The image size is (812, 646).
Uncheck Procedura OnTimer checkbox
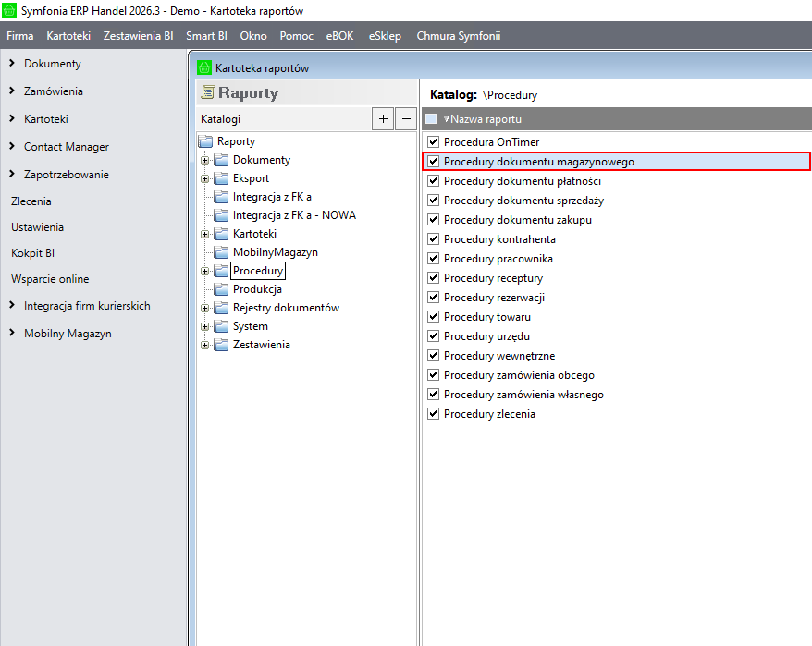point(434,141)
